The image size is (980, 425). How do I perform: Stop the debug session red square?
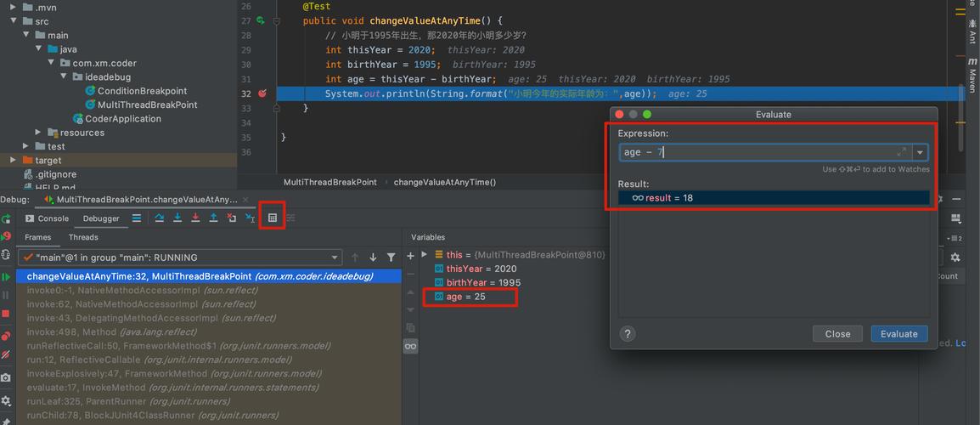pos(6,313)
